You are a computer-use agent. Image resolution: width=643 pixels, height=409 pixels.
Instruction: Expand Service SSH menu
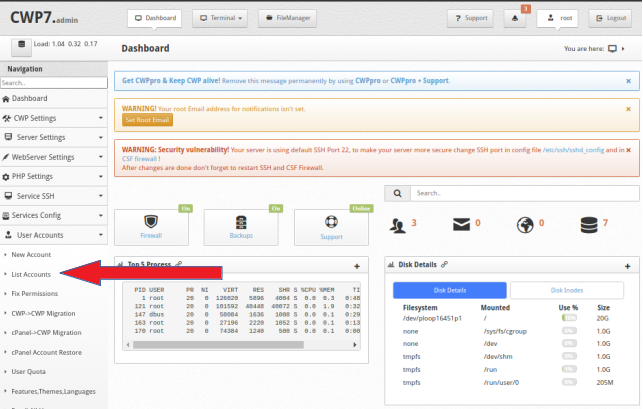pos(54,196)
